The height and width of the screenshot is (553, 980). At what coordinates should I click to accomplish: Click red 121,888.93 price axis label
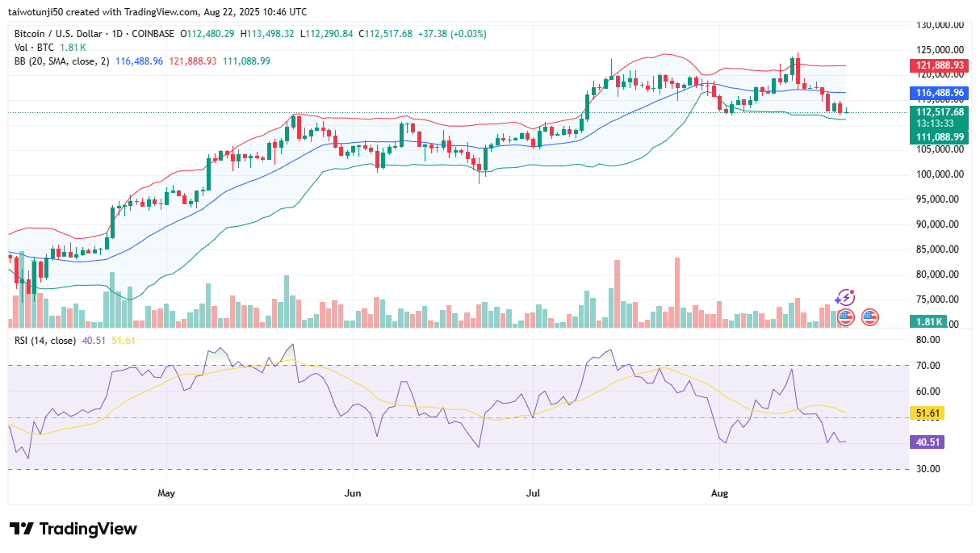click(939, 65)
